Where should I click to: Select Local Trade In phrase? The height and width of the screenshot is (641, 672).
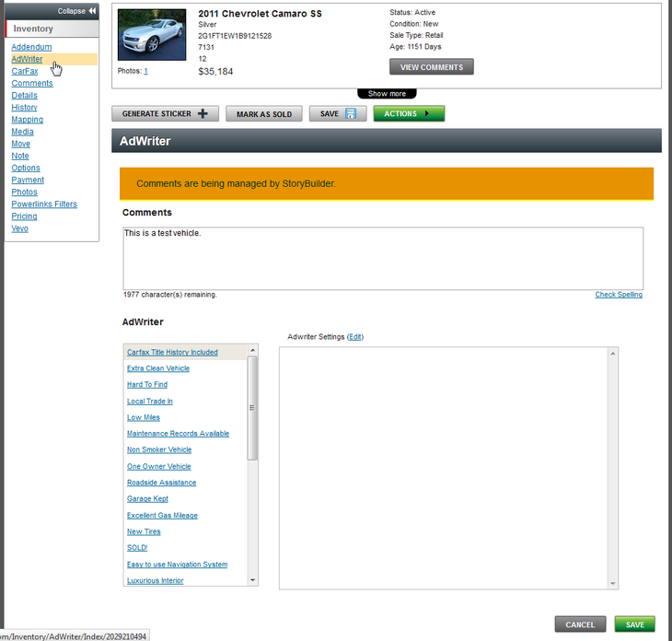coord(149,402)
